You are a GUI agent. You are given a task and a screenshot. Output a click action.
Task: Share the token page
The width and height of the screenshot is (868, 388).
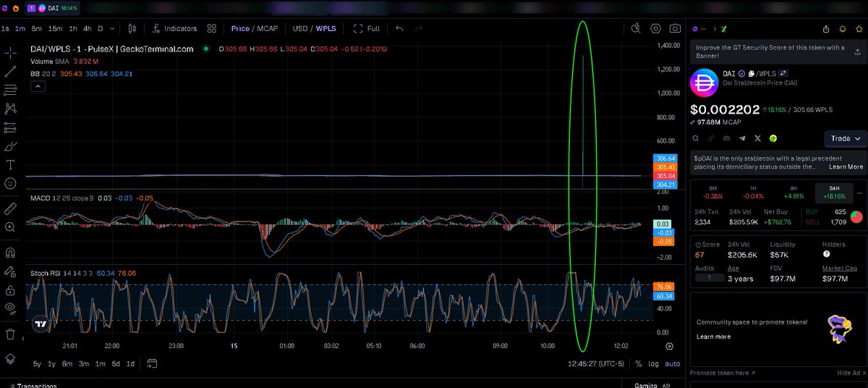click(x=826, y=29)
